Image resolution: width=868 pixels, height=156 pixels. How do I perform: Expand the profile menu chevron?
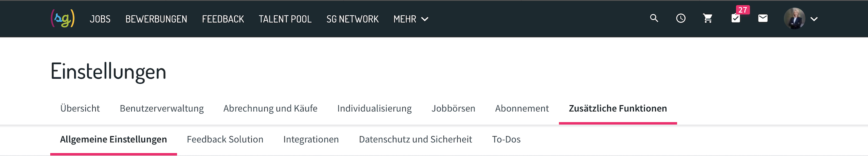[814, 19]
